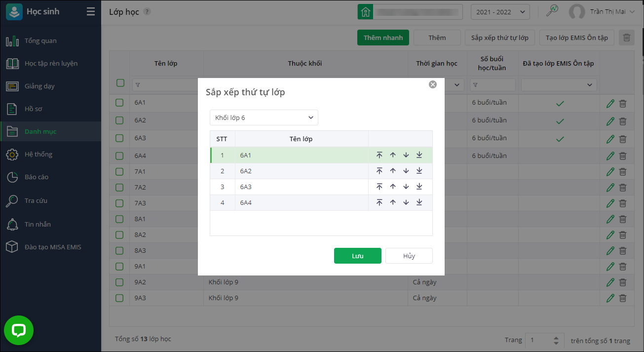The image size is (644, 352).
Task: Toggle the select-all classes header checkbox
Action: [x=120, y=83]
